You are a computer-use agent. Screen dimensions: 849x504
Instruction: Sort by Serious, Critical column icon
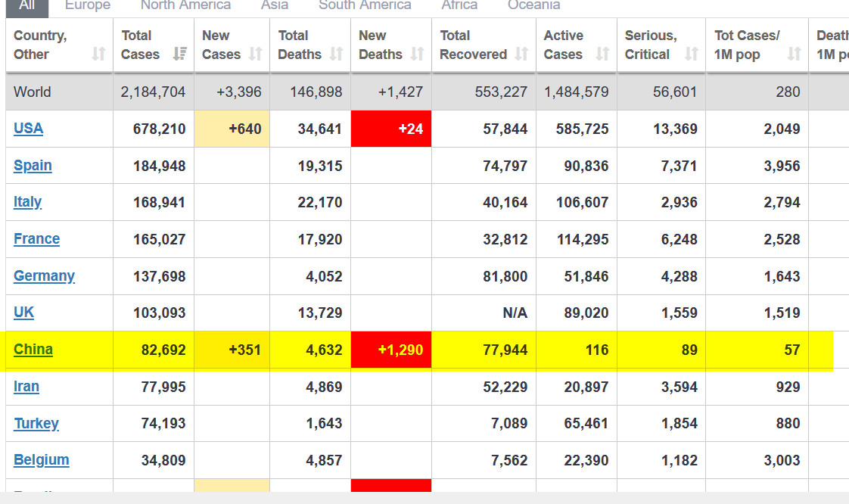point(692,54)
